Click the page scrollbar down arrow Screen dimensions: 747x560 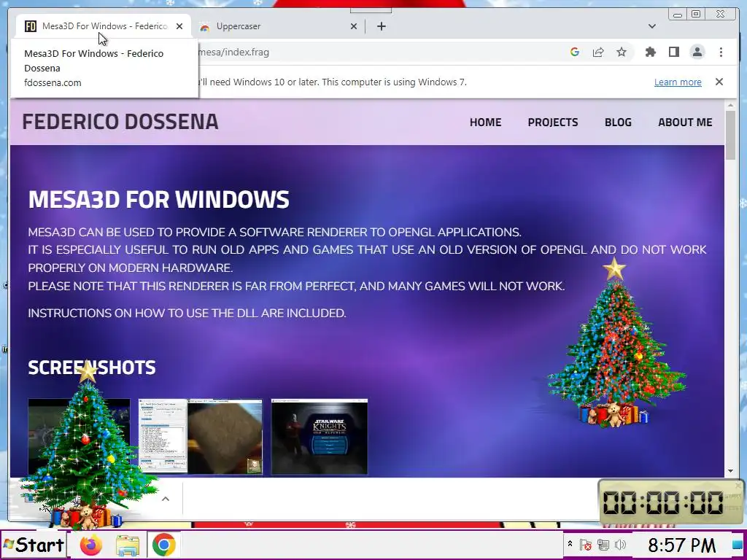tap(730, 471)
